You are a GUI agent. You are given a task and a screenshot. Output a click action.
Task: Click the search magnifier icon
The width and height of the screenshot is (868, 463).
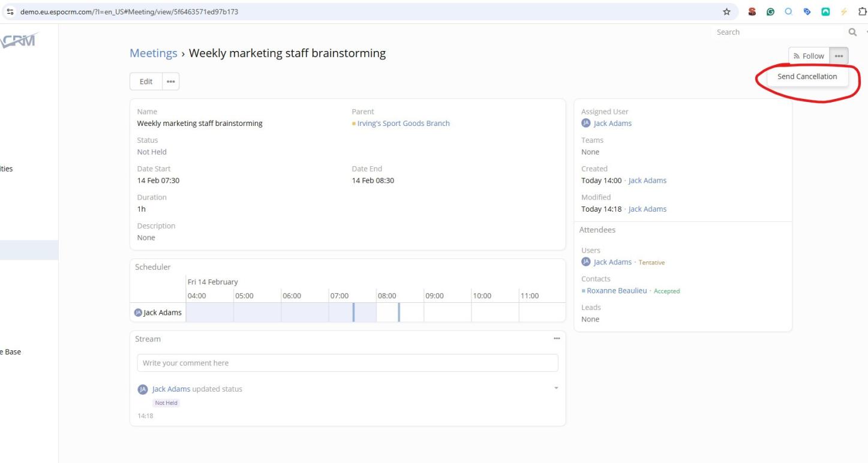point(851,32)
